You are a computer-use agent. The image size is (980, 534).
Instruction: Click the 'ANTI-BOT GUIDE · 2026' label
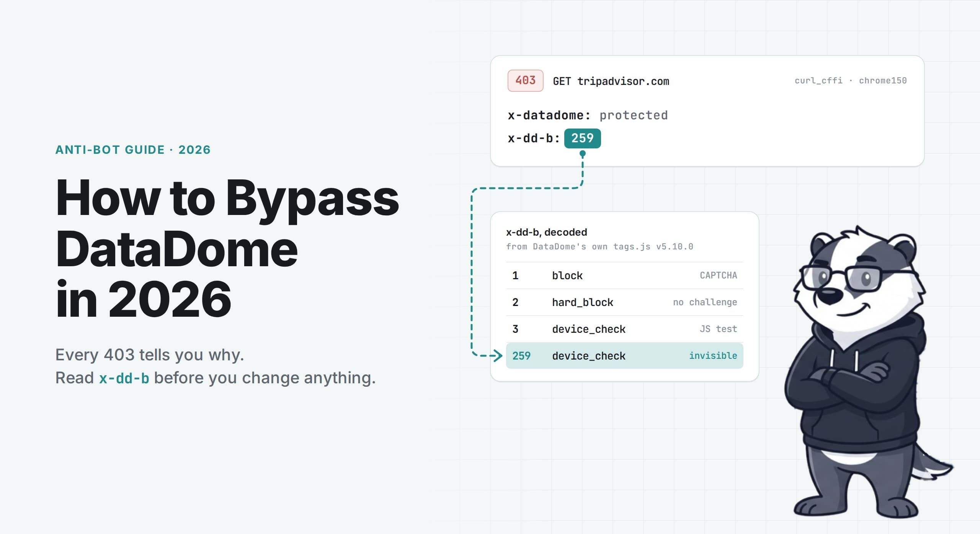pos(133,150)
